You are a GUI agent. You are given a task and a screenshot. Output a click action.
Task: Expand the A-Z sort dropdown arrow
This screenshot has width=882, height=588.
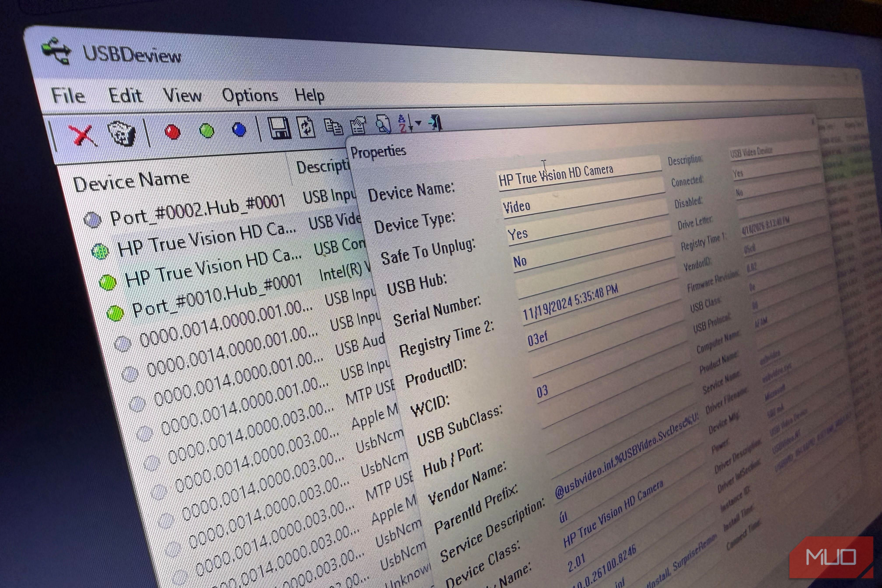[418, 123]
